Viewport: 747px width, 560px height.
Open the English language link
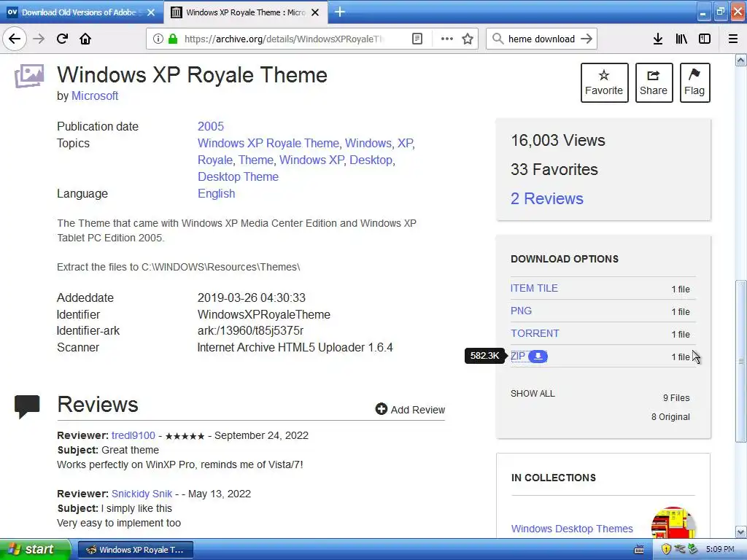[216, 193]
